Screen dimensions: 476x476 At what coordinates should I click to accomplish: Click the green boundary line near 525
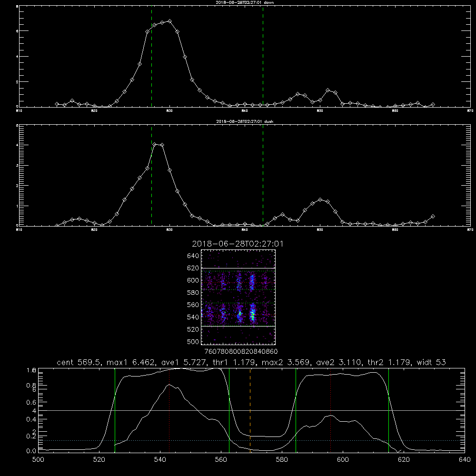point(115,410)
